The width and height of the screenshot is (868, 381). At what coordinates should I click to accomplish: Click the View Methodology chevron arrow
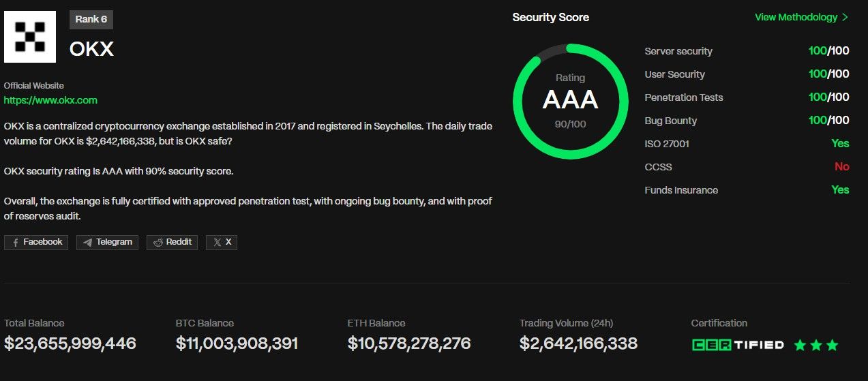click(x=845, y=17)
